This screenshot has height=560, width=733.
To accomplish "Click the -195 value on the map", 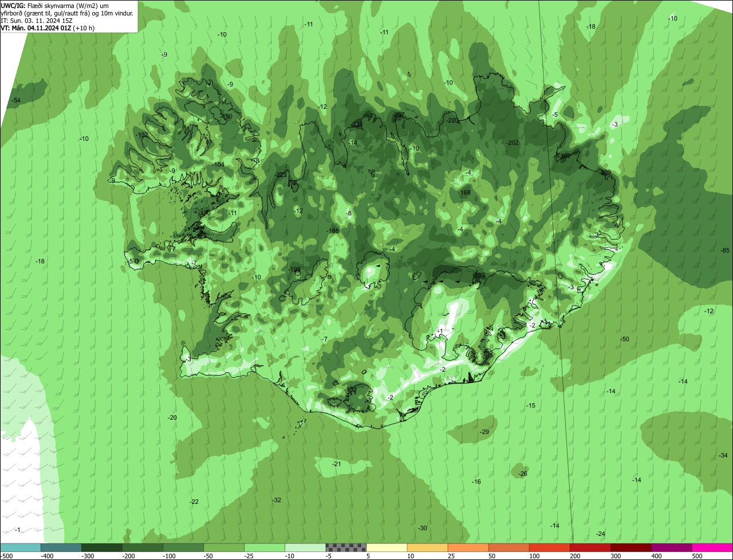I will (294, 270).
